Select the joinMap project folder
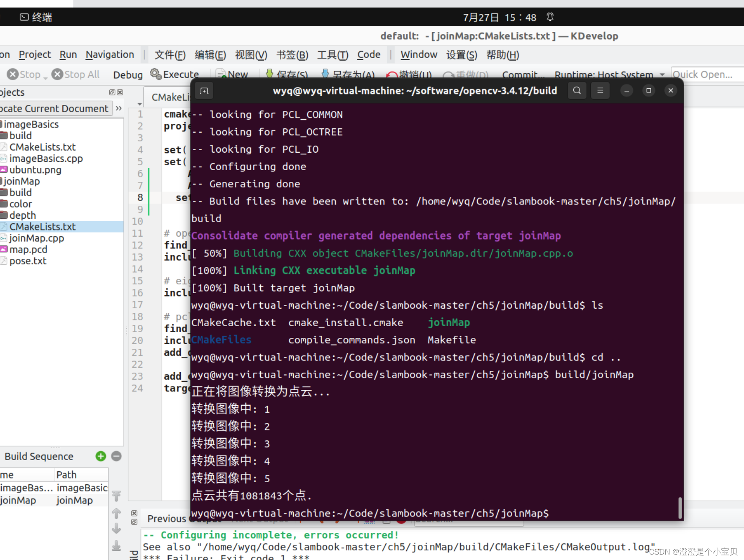The width and height of the screenshot is (744, 560). [22, 181]
